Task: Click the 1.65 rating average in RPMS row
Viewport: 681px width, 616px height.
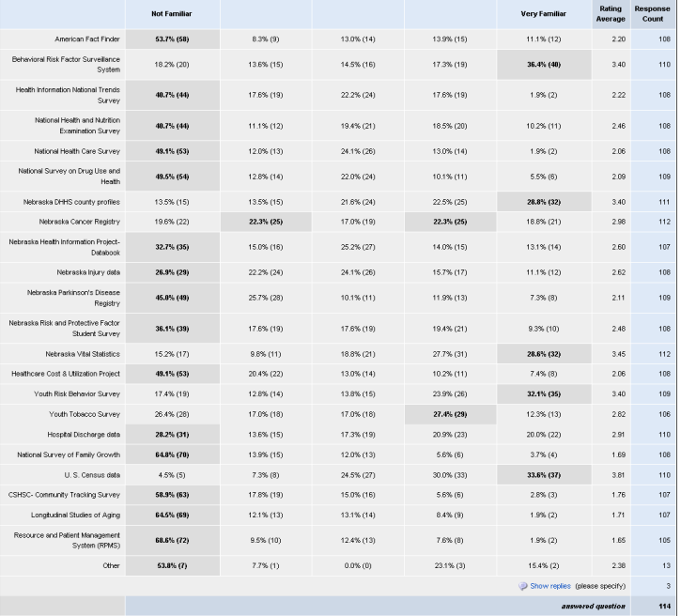Action: tap(618, 541)
